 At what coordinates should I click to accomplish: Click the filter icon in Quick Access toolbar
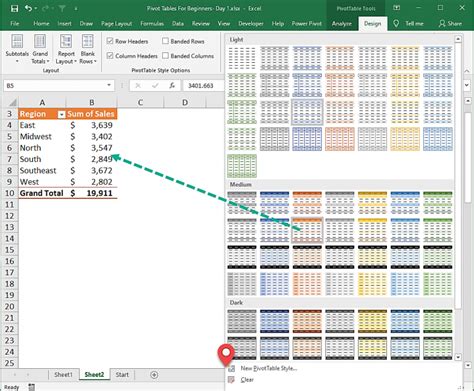tap(62, 9)
